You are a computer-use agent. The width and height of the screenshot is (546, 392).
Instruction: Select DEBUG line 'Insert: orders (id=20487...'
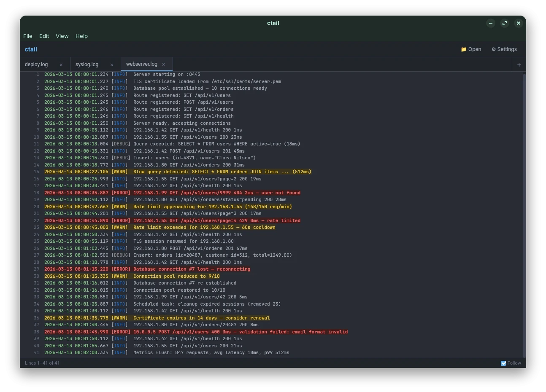point(271,255)
